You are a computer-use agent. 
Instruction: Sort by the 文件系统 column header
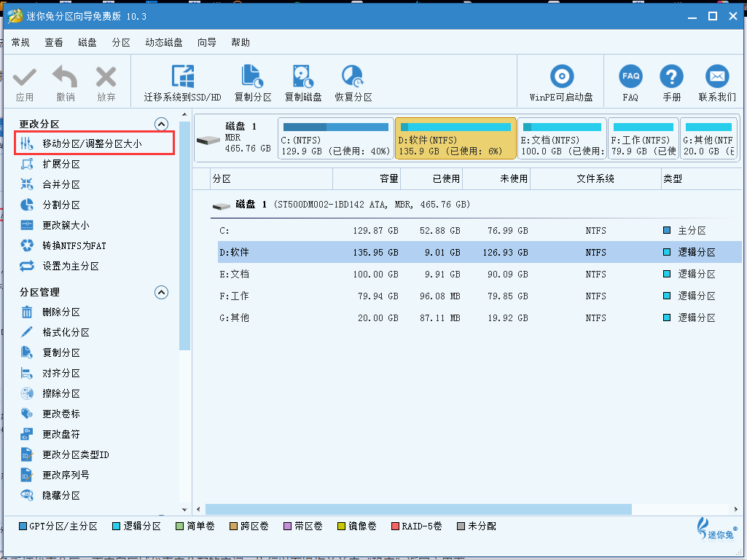595,179
